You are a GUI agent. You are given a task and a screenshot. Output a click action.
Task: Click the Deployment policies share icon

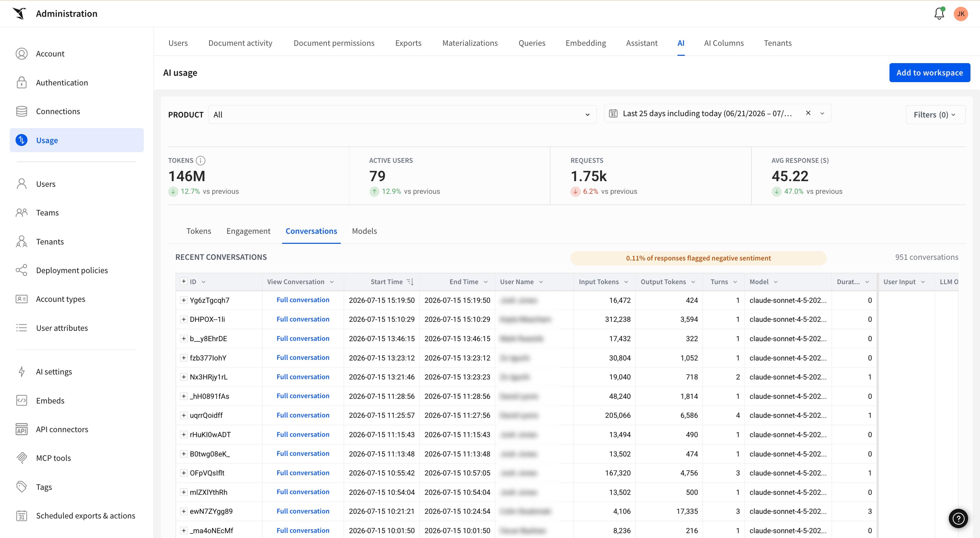click(22, 270)
